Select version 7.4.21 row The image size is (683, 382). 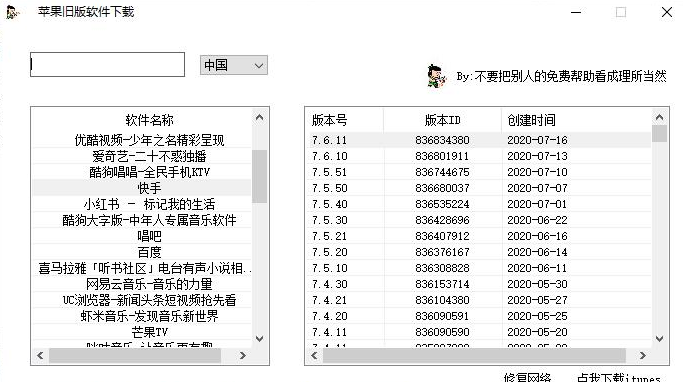[x=479, y=300]
